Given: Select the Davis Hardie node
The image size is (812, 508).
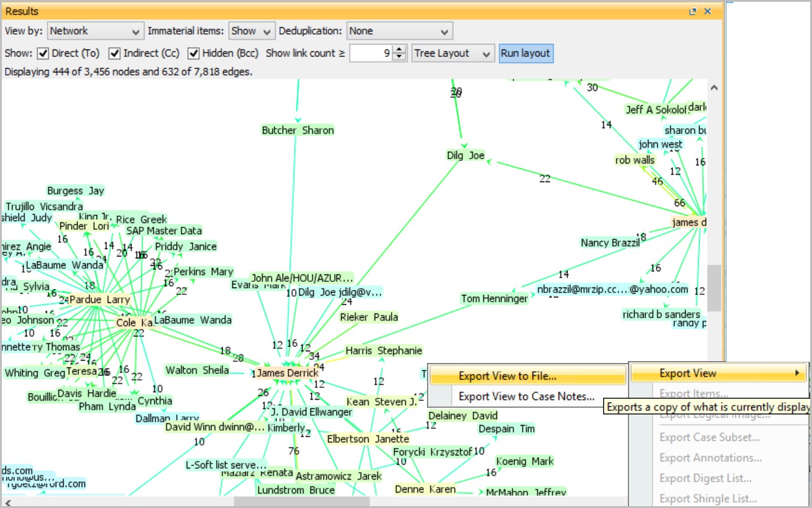Looking at the screenshot, I should pos(87,393).
